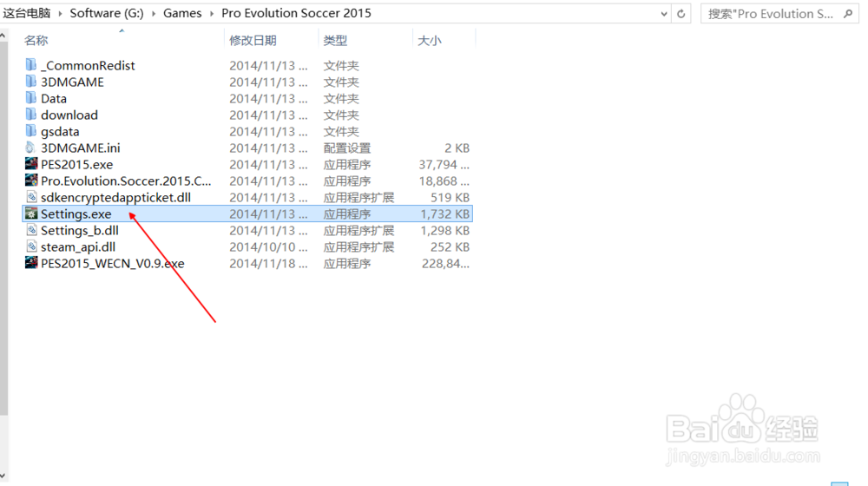Select the PES2015.exe file name
This screenshot has height=486, width=868.
(77, 164)
